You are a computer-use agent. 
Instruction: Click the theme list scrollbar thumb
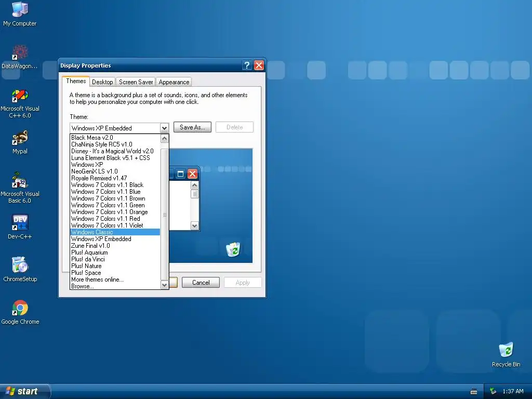click(164, 215)
